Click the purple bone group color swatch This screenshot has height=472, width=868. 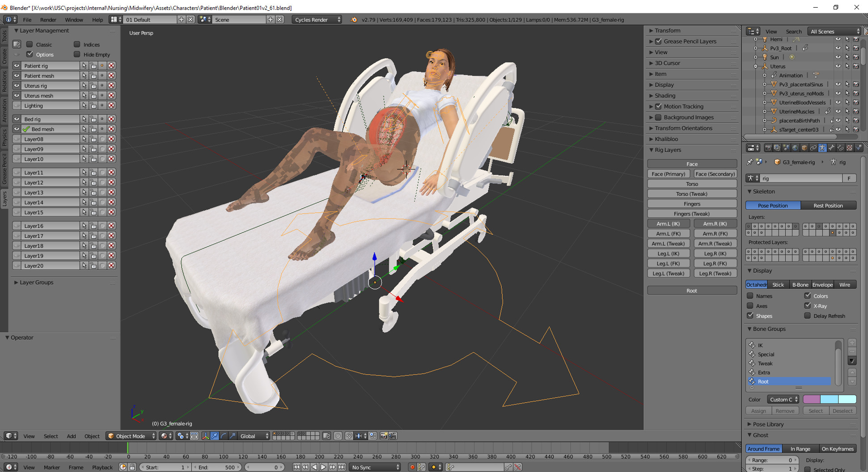click(811, 399)
